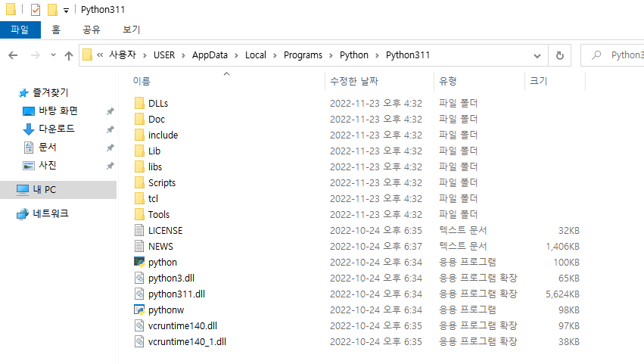Select the include folder icon
This screenshot has height=364, width=644.
pyautogui.click(x=140, y=135)
